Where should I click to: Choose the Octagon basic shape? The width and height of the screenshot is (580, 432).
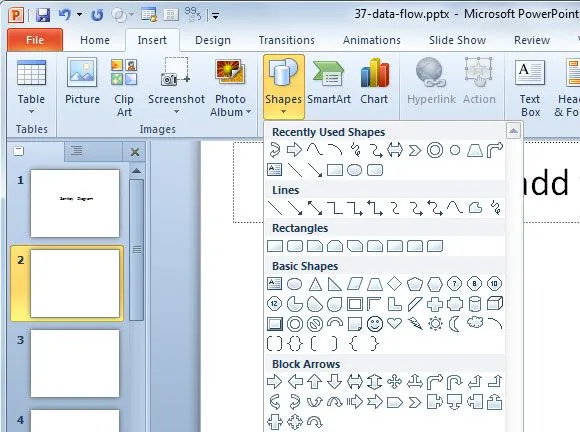(475, 284)
